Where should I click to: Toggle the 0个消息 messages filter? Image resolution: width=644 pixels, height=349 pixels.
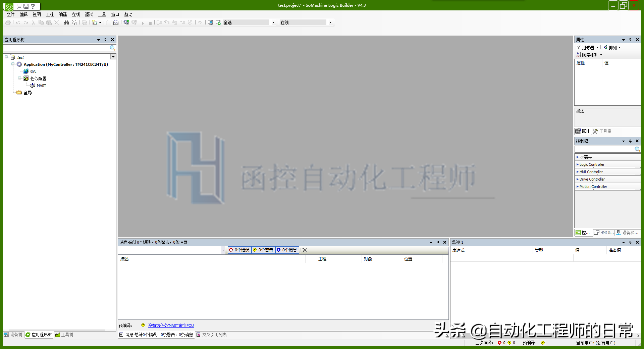pos(287,250)
